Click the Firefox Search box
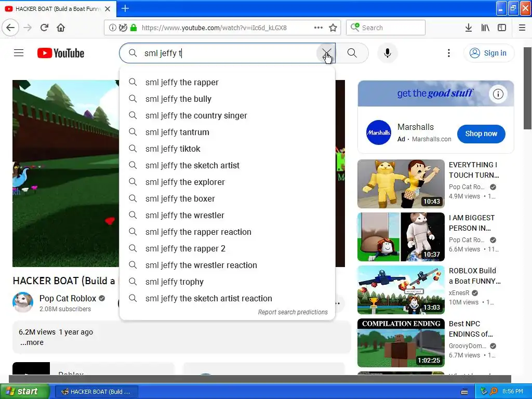This screenshot has width=532, height=399. (386, 28)
